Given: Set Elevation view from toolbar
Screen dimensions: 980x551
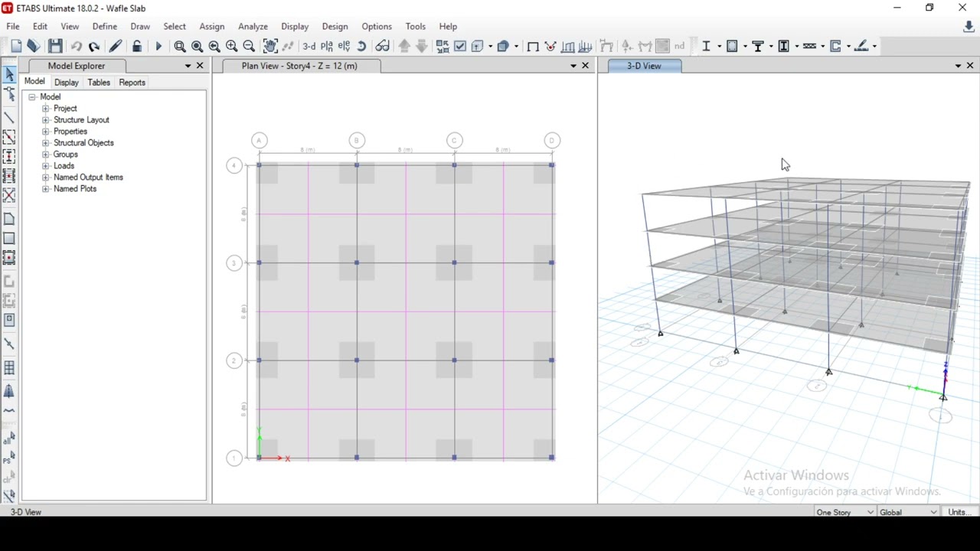Looking at the screenshot, I should [x=344, y=46].
